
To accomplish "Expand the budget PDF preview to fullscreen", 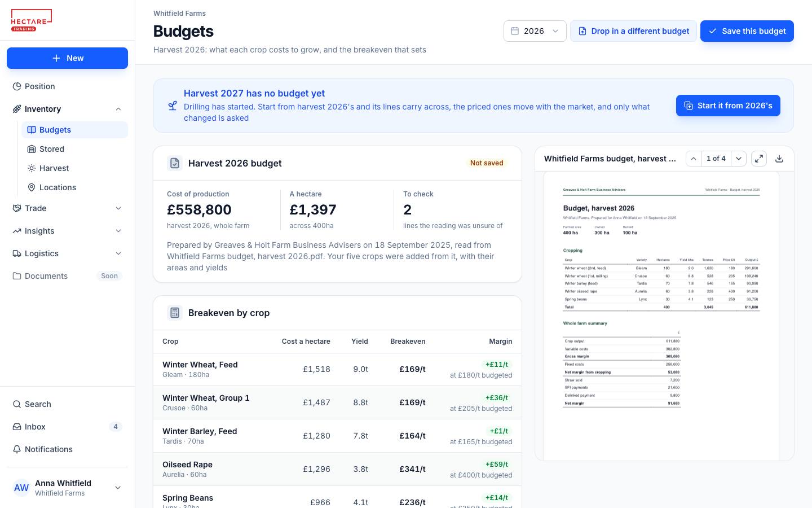I will pyautogui.click(x=759, y=159).
